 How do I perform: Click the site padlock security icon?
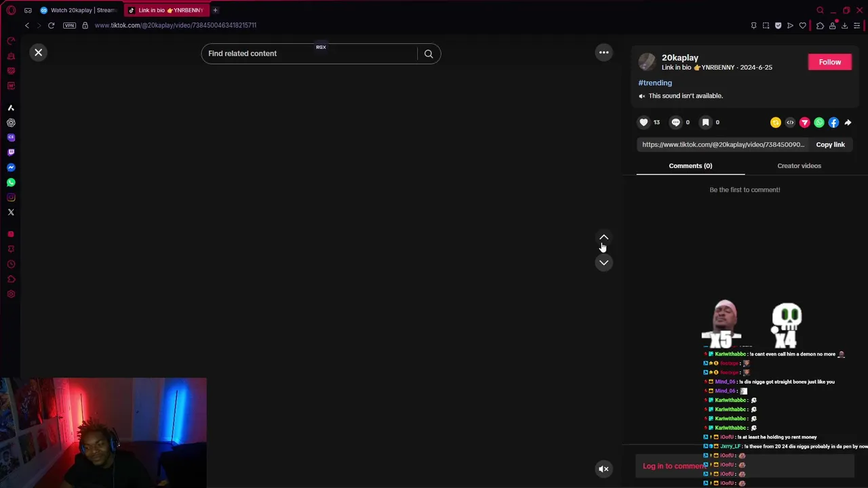point(85,25)
